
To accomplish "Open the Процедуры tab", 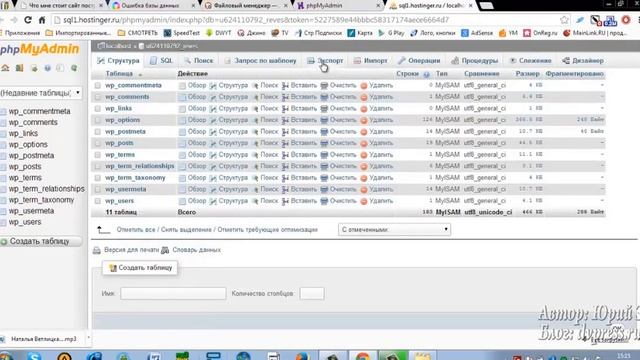I will point(475,61).
